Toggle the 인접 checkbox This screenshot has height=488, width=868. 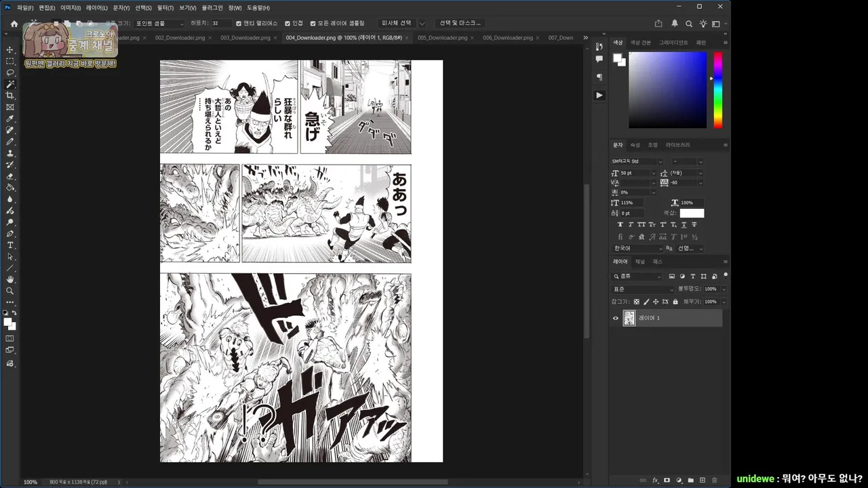288,23
